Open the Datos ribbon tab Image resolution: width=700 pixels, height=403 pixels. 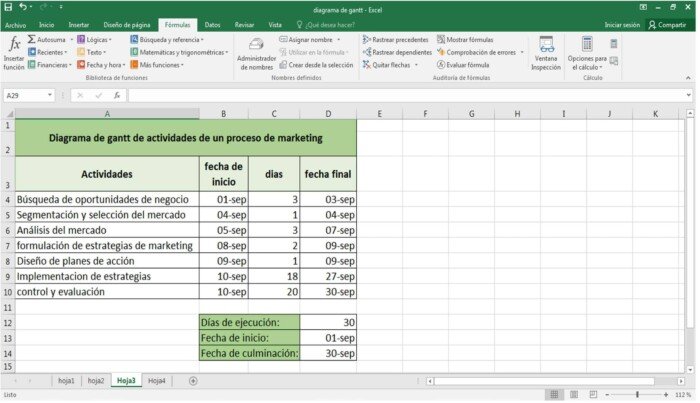(x=213, y=24)
